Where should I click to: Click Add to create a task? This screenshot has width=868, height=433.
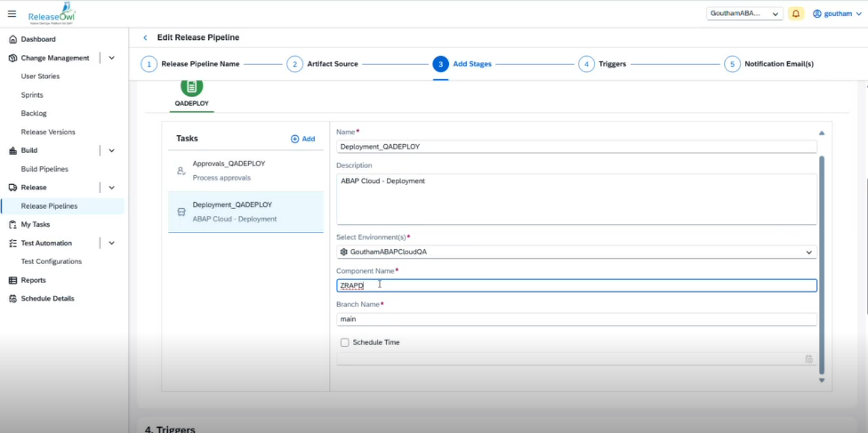[x=302, y=139]
